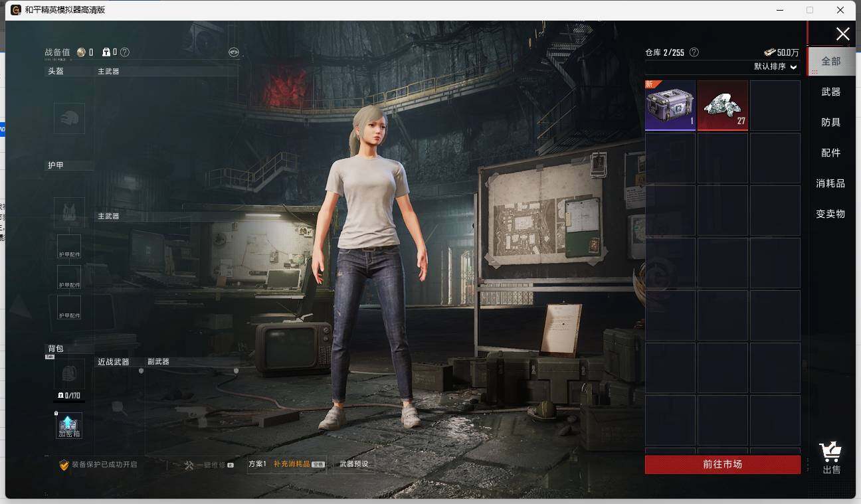861x504 pixels.
Task: Click the 50.0万 currency balance
Action: click(x=789, y=52)
